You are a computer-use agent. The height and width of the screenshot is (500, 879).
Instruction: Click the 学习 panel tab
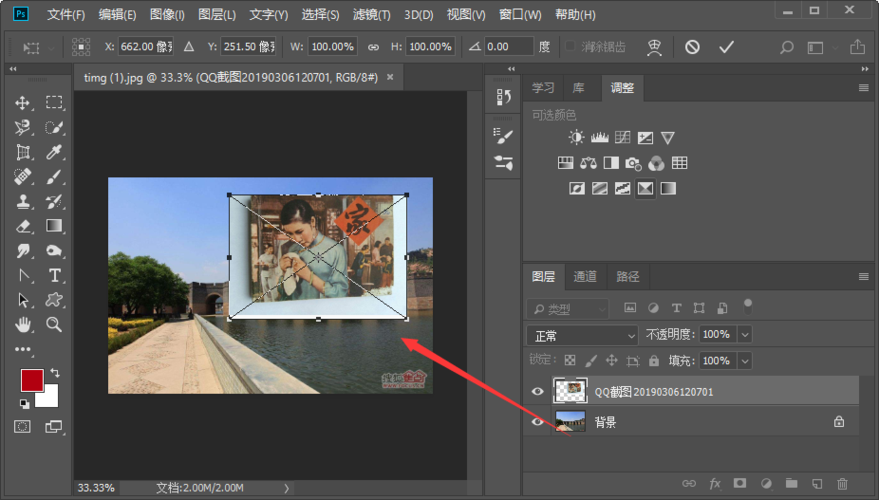[x=543, y=88]
